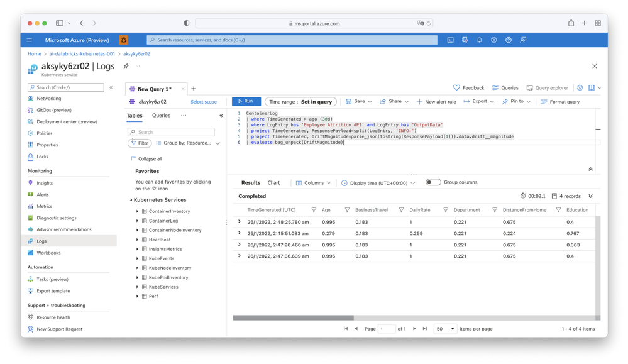Open Diagnostic settings menu item
628x364 pixels.
coord(56,218)
